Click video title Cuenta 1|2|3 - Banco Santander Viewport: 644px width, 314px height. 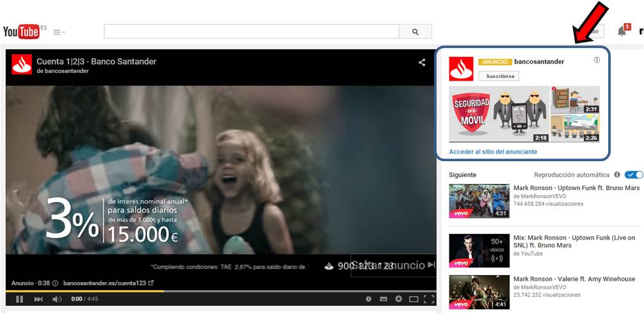(x=97, y=61)
